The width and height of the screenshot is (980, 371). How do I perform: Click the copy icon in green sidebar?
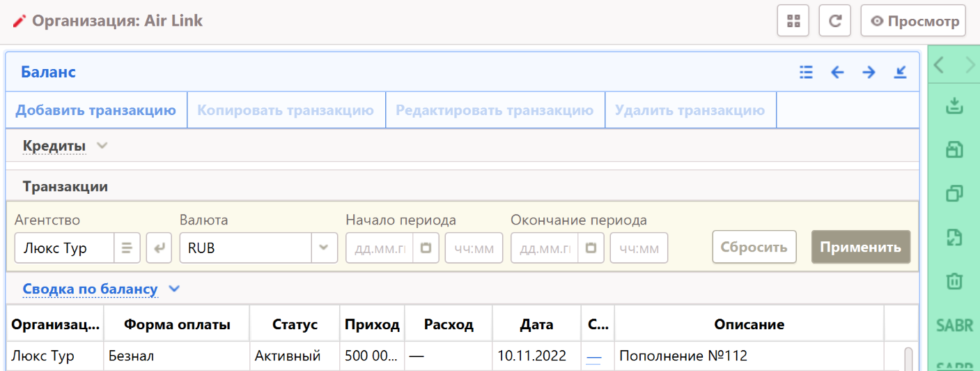click(954, 193)
